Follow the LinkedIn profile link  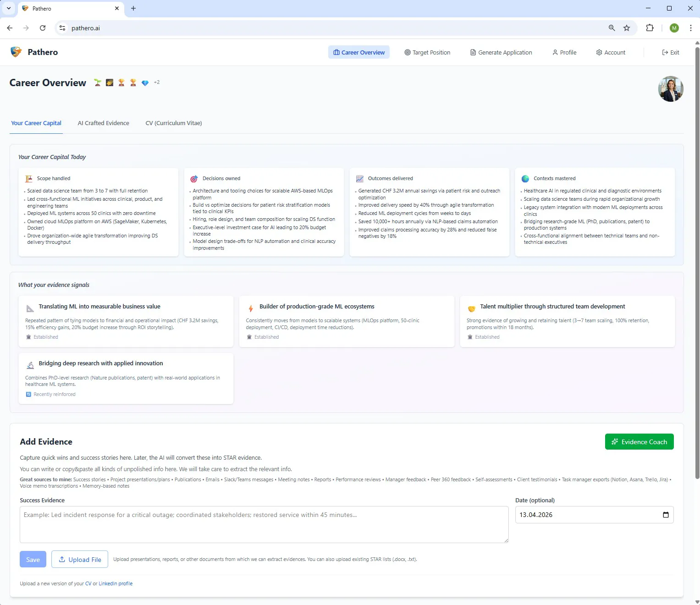(x=116, y=583)
